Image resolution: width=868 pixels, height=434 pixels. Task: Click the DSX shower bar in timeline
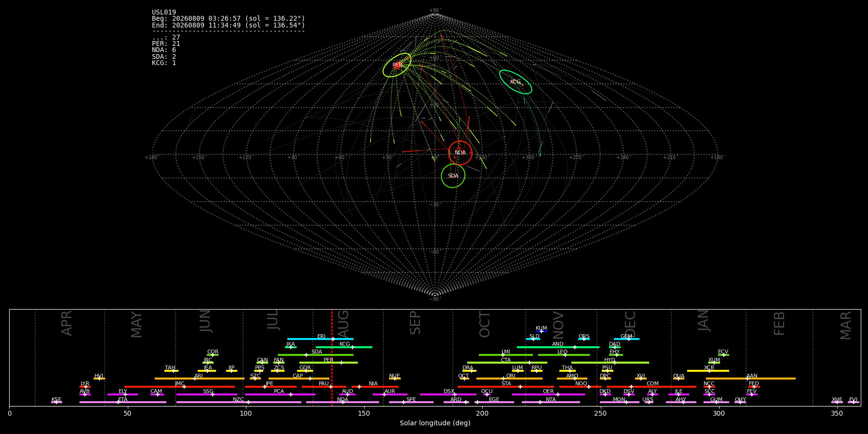coord(448,394)
